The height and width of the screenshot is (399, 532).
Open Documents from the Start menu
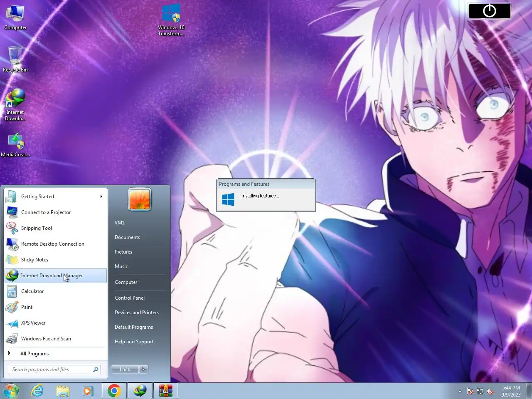click(139, 237)
